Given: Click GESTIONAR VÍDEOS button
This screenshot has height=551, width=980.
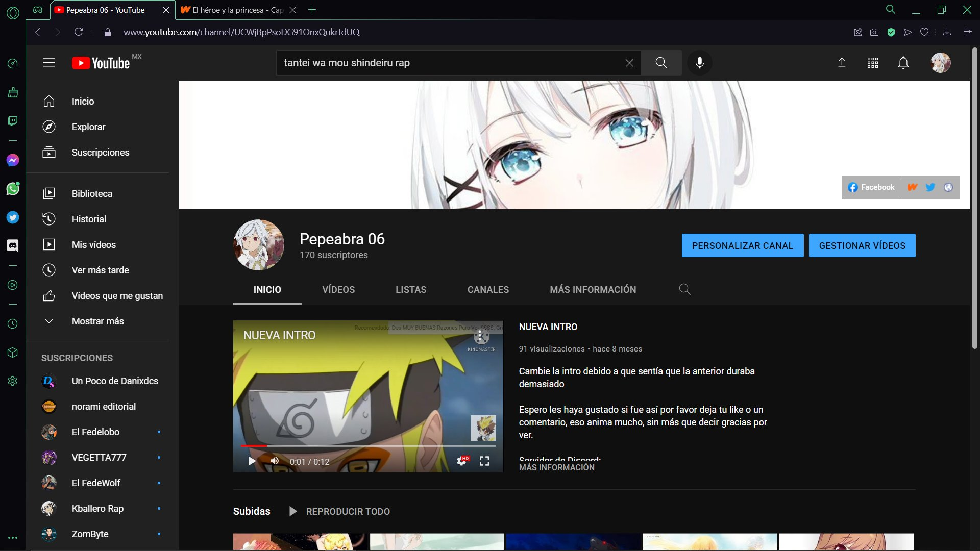Looking at the screenshot, I should point(862,245).
